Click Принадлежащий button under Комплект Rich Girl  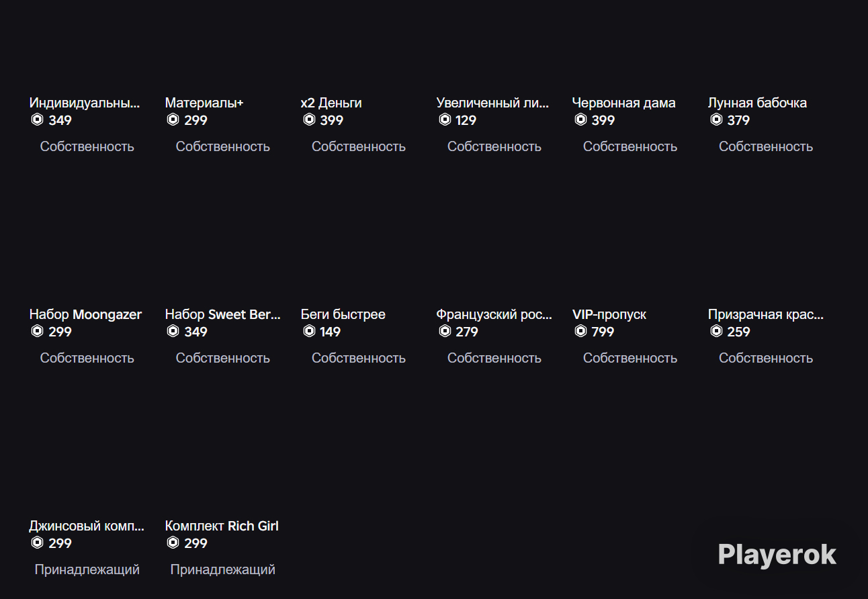click(223, 569)
